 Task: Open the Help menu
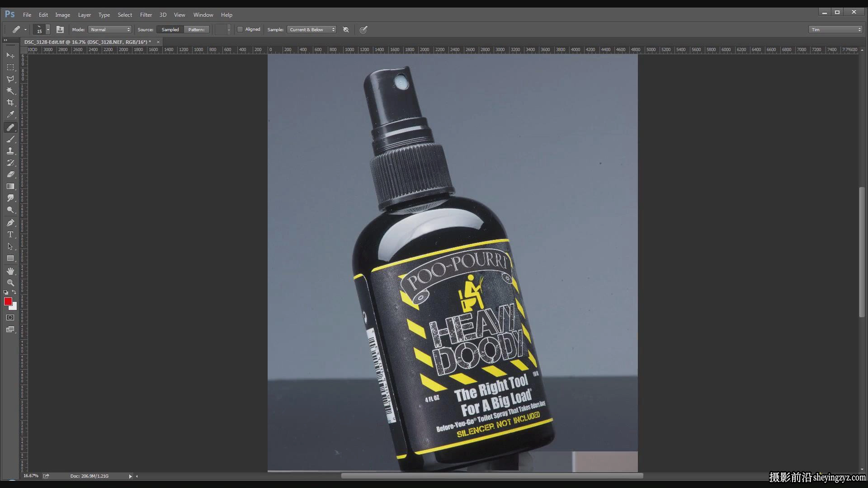tap(227, 15)
